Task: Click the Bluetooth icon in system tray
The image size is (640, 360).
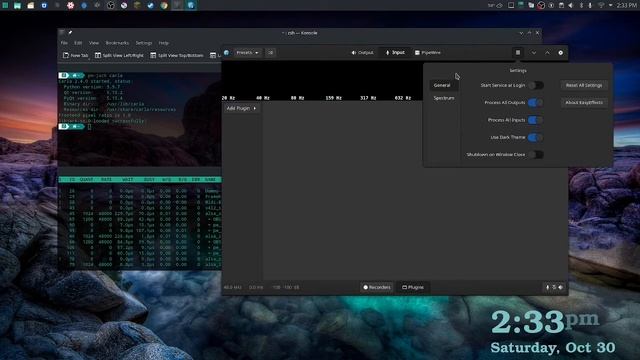Action: click(581, 5)
